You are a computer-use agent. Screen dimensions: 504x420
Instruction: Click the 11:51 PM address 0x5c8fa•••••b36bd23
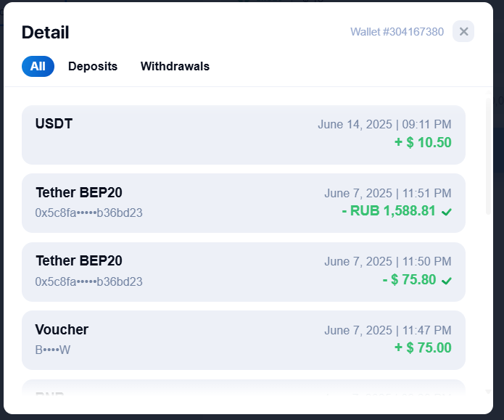pyautogui.click(x=88, y=213)
